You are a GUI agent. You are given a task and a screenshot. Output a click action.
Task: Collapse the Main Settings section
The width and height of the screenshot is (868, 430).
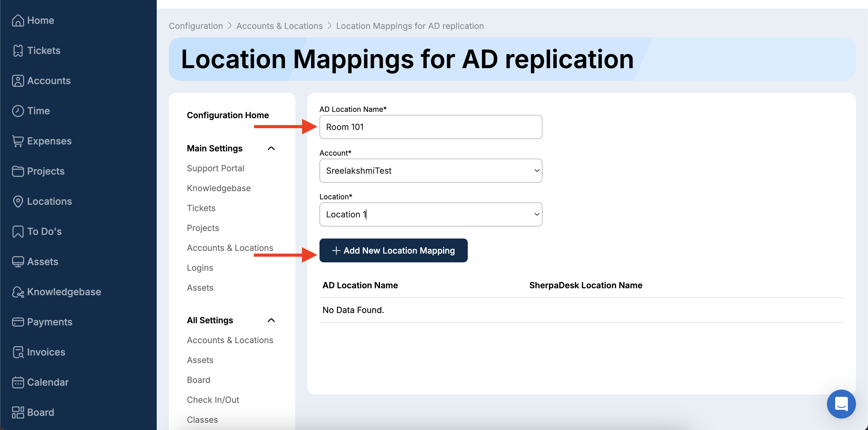click(271, 148)
